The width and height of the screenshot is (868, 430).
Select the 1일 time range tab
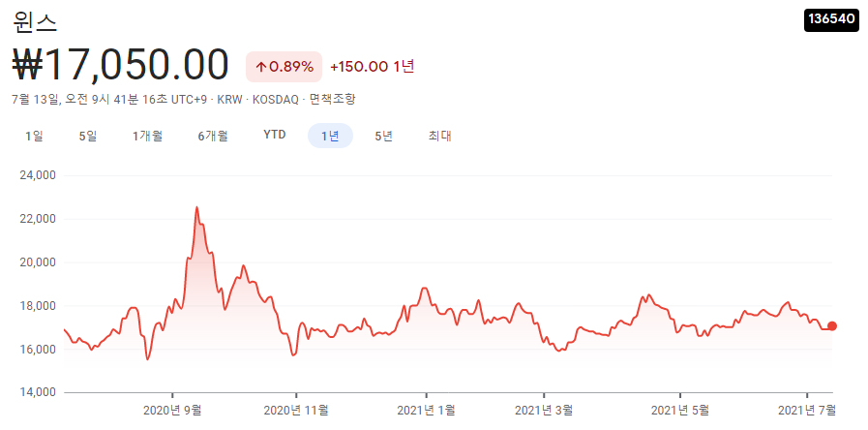34,136
